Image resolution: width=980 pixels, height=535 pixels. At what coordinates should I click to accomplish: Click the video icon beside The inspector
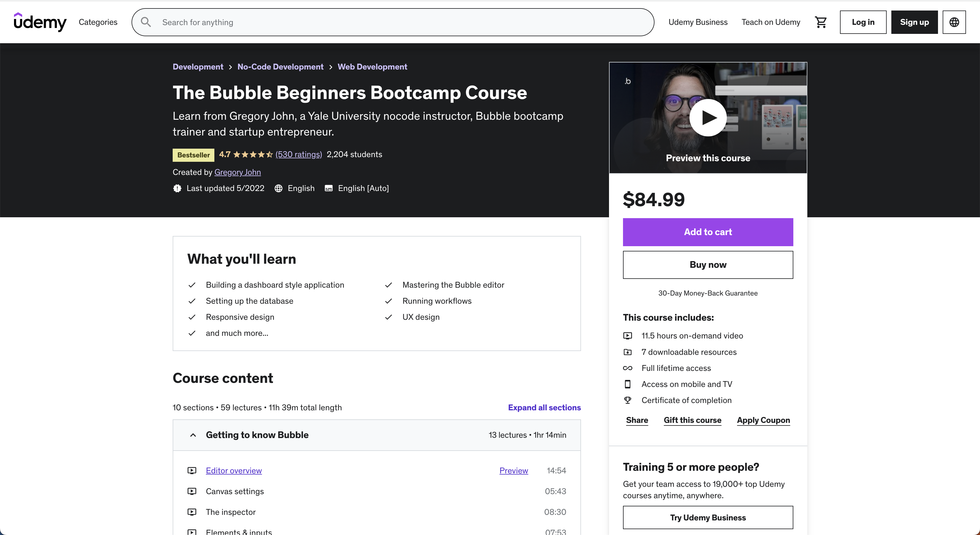(x=192, y=512)
